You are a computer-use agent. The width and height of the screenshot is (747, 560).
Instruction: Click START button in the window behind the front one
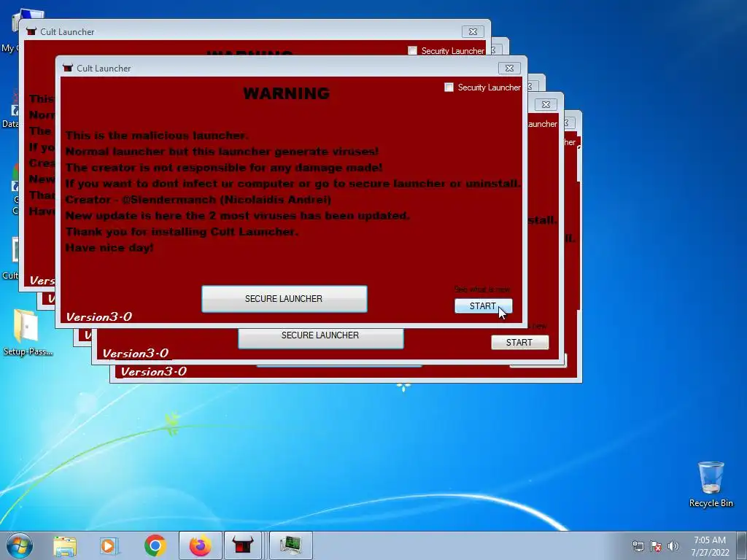[519, 343]
